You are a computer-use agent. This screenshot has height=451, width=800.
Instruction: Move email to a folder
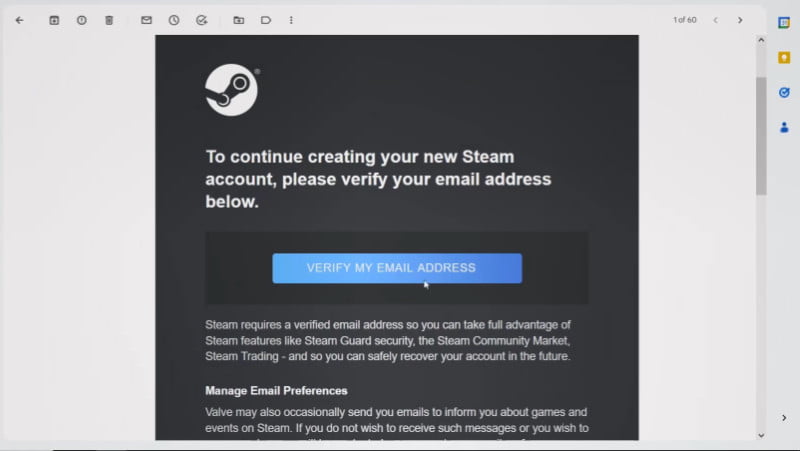pos(238,20)
